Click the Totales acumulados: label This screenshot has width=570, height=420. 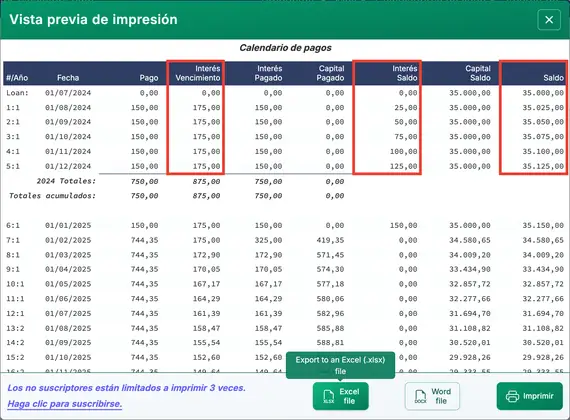click(x=52, y=196)
